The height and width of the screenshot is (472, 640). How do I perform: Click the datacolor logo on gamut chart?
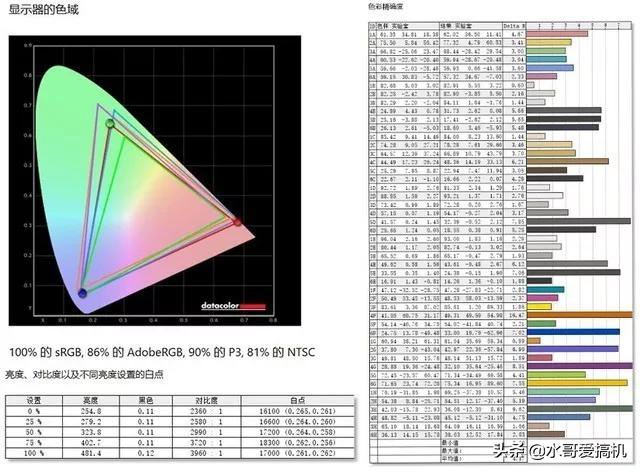point(233,306)
